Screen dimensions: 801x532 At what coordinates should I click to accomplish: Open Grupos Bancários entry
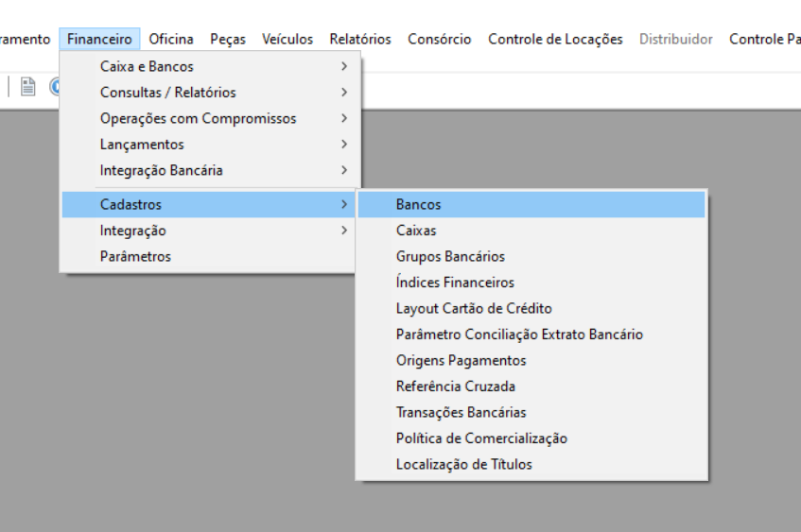(531, 256)
